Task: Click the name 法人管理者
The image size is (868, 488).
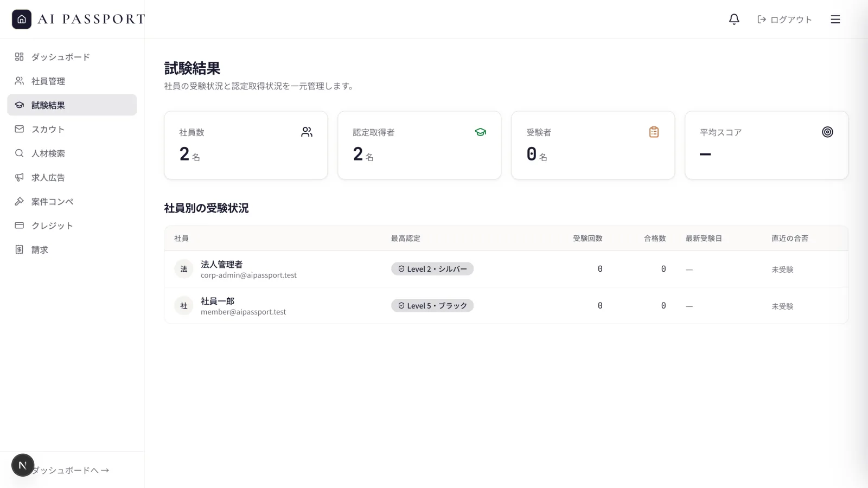Action: tap(222, 264)
